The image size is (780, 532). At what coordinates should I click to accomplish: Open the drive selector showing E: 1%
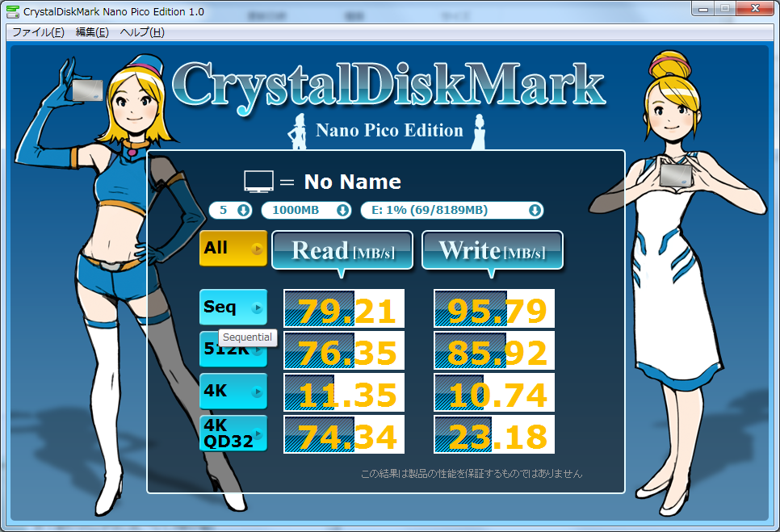click(x=451, y=211)
